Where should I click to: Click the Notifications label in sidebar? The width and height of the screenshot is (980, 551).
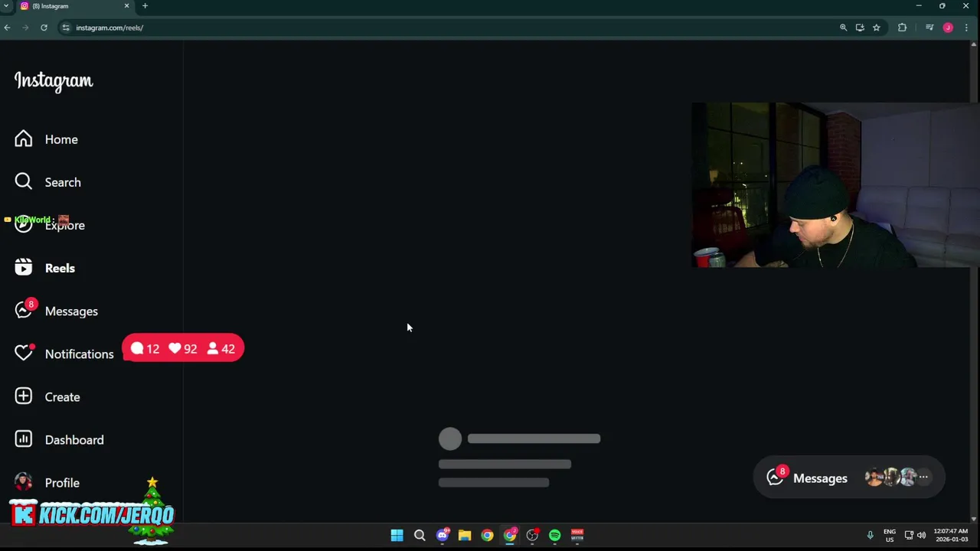(79, 354)
